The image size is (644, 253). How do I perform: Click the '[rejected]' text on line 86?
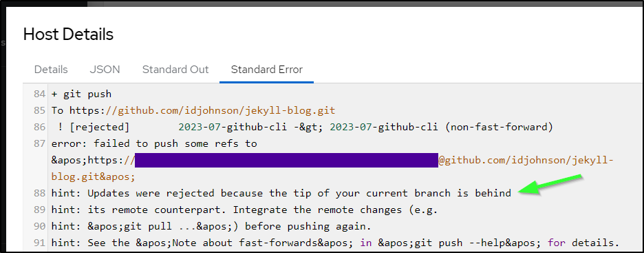point(99,127)
